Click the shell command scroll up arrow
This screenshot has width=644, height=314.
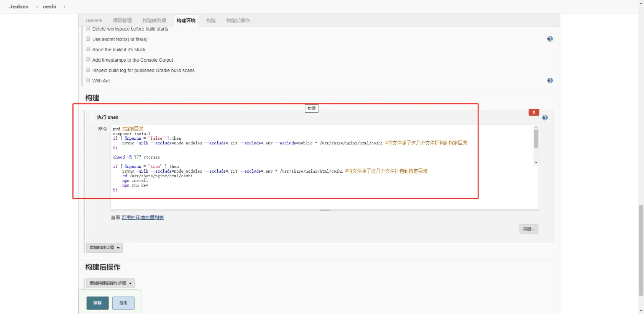coord(536,127)
